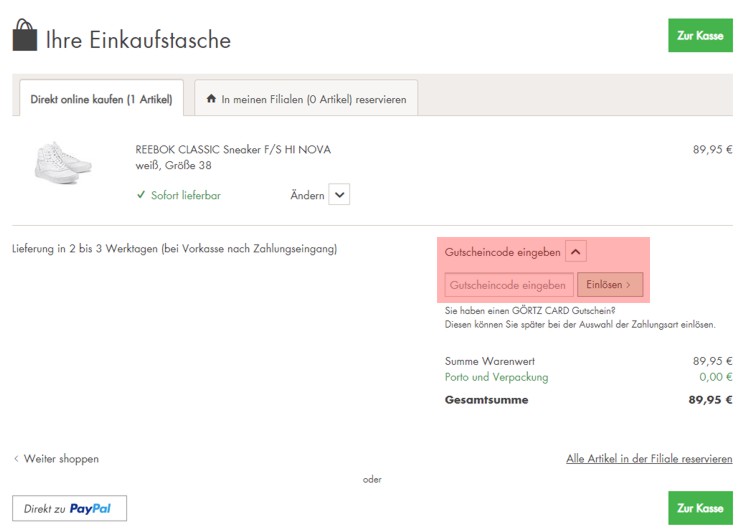
Task: Click the Sofort lieferbar text
Action: pos(185,195)
